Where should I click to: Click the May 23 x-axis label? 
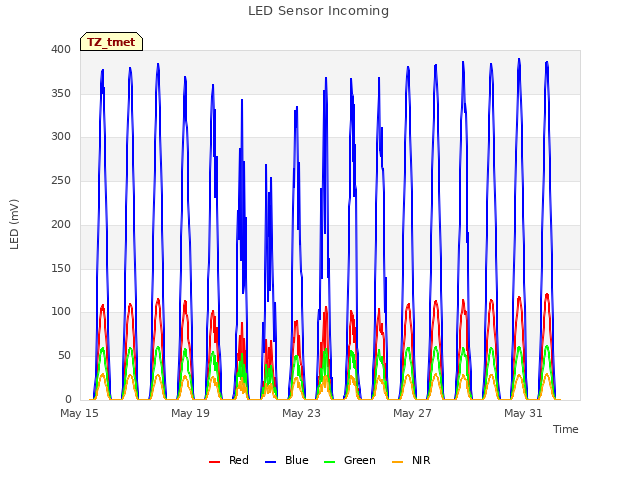coord(301,413)
